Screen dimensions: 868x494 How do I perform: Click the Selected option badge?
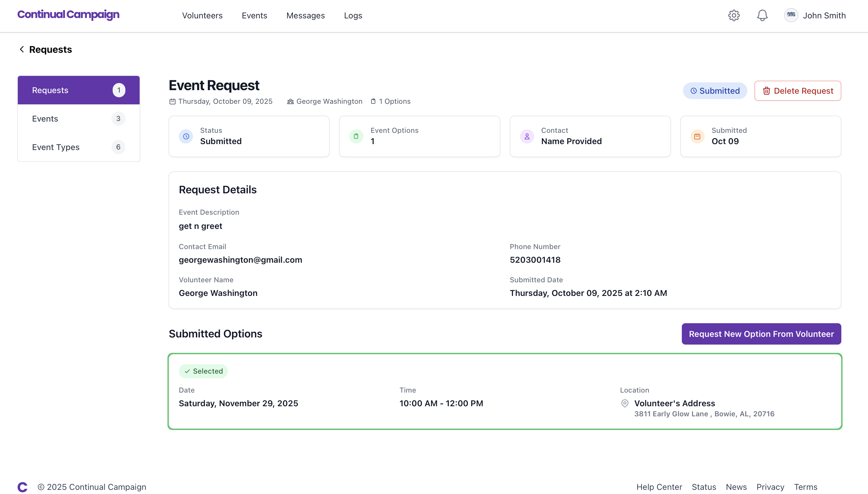[x=203, y=371]
